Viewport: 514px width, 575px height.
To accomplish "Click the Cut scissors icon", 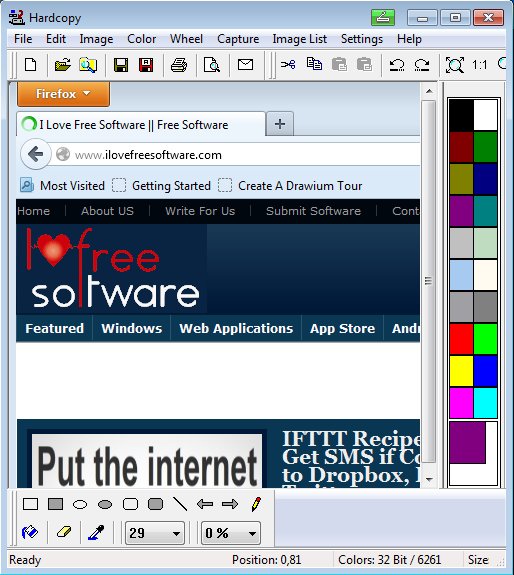I will click(288, 65).
